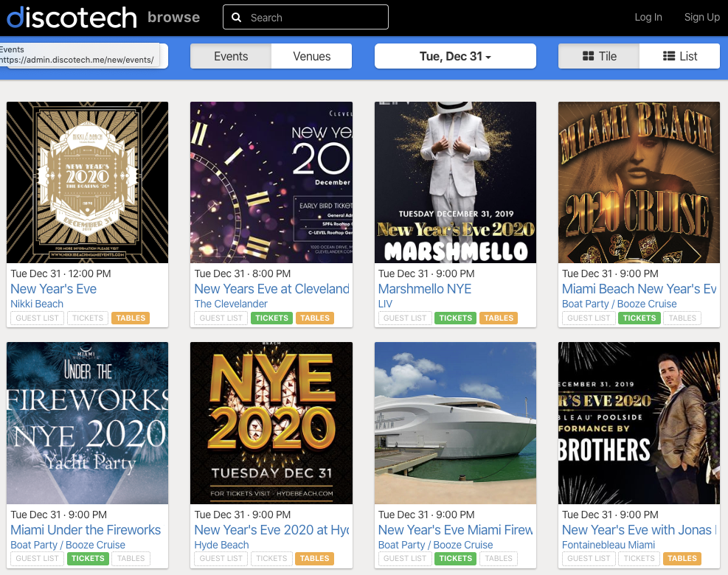Open the Hyde Beach venue link

(x=221, y=544)
